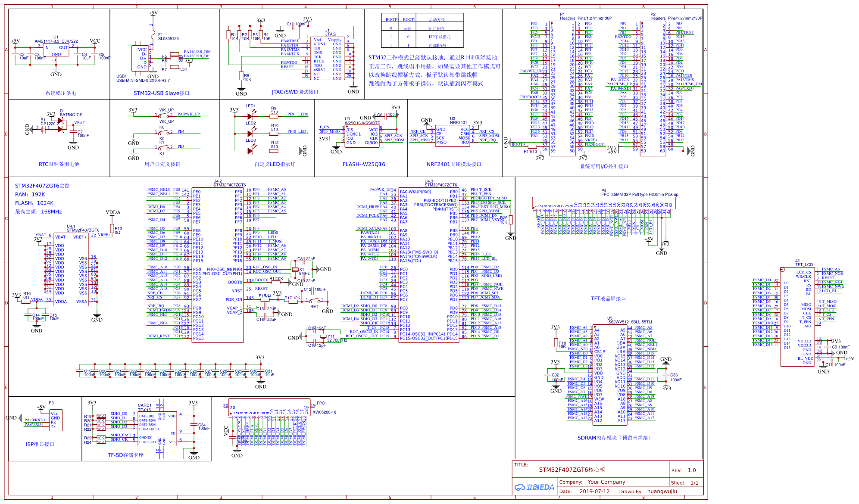Click the 'FLASH: 1024K' text
The width and height of the screenshot is (859, 504).
coord(34,203)
